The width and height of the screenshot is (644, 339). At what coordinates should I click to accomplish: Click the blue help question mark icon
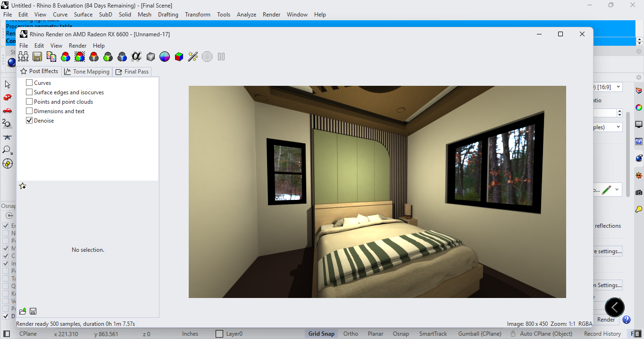coord(627,320)
